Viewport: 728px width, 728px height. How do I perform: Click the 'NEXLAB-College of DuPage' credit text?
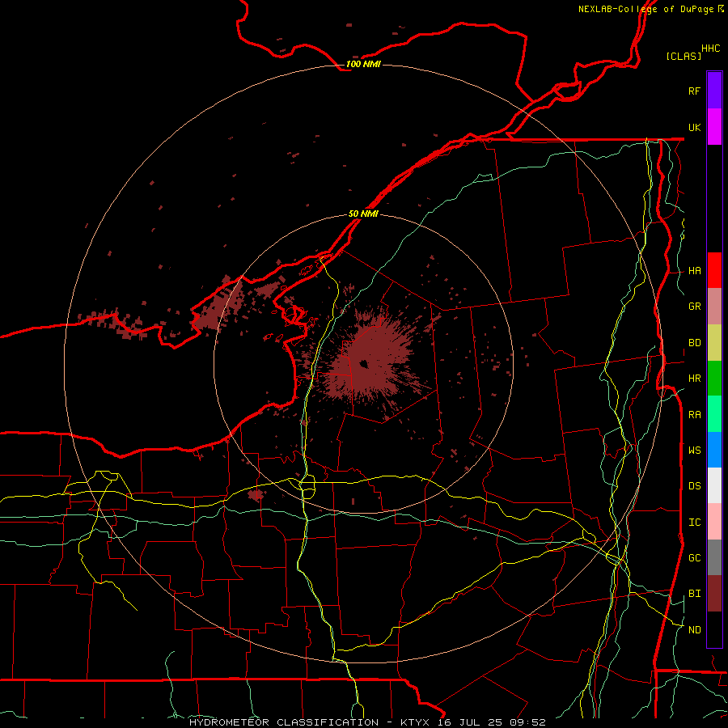coord(645,9)
